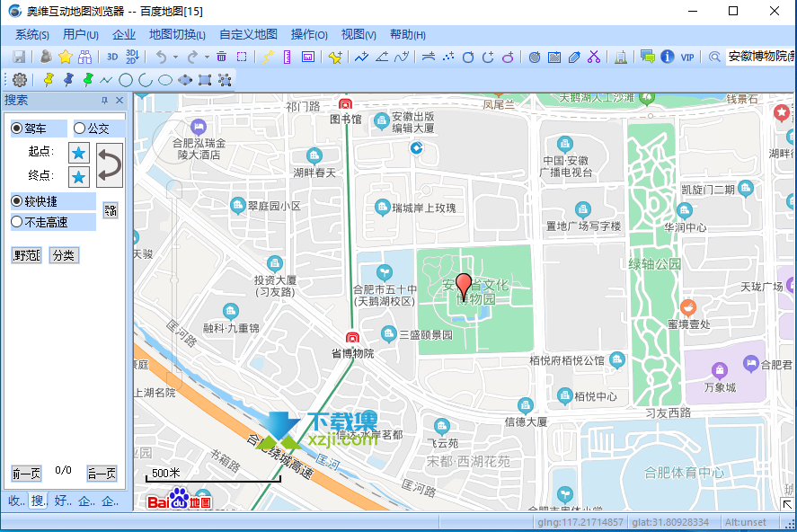This screenshot has width=797, height=532.
Task: Pick the 终点 end point star button
Action: click(x=79, y=177)
